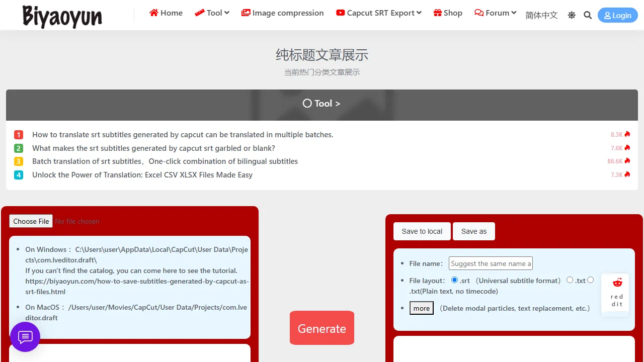Screen dimensions: 644x362
Task: Open the search magnifier icon
Action: (x=587, y=15)
